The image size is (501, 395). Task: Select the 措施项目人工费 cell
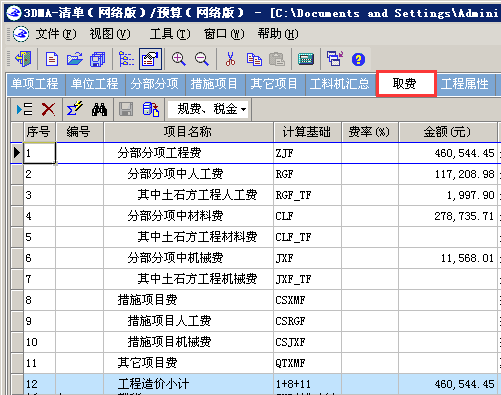tap(188, 321)
